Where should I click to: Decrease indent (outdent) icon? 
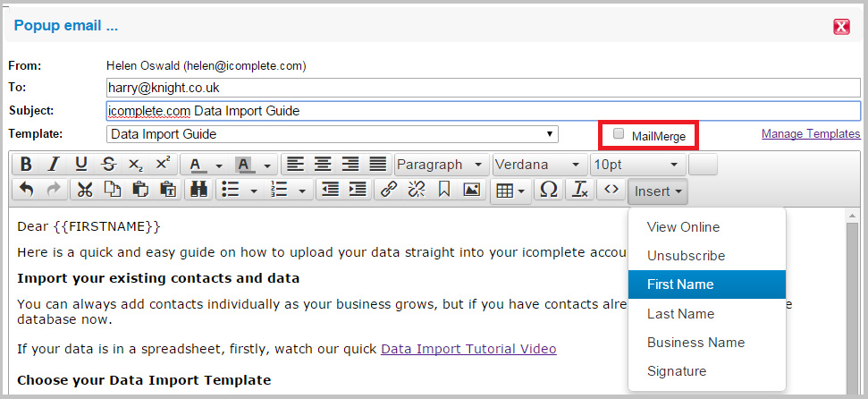point(331,190)
